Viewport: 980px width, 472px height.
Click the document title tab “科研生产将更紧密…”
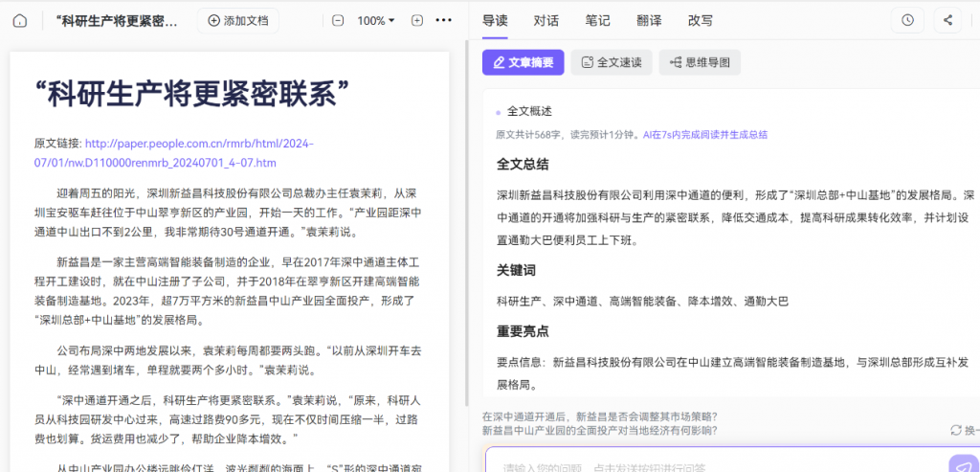[x=117, y=21]
